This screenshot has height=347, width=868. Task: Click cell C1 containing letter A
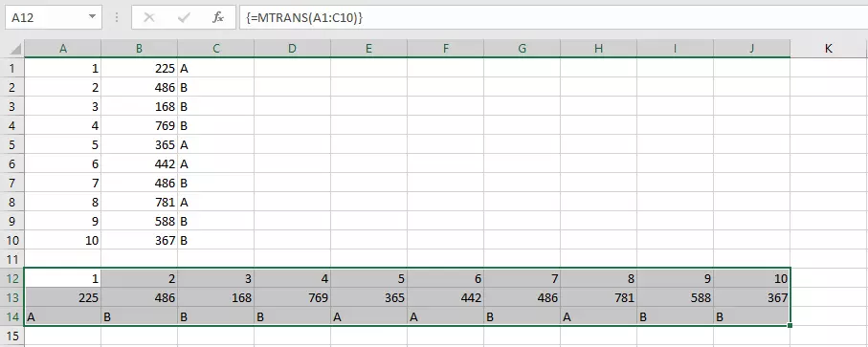tap(216, 69)
